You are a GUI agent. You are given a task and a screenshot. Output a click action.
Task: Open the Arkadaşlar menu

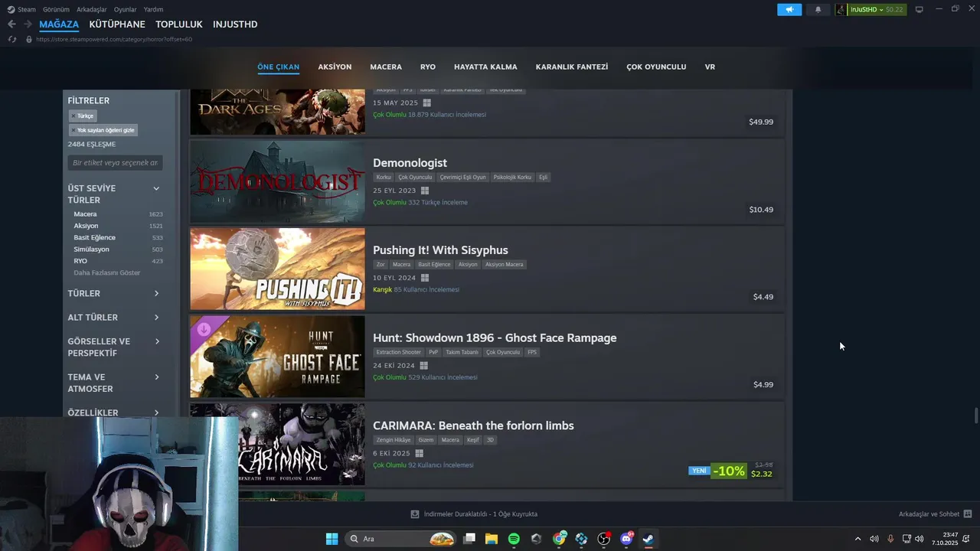pos(92,9)
